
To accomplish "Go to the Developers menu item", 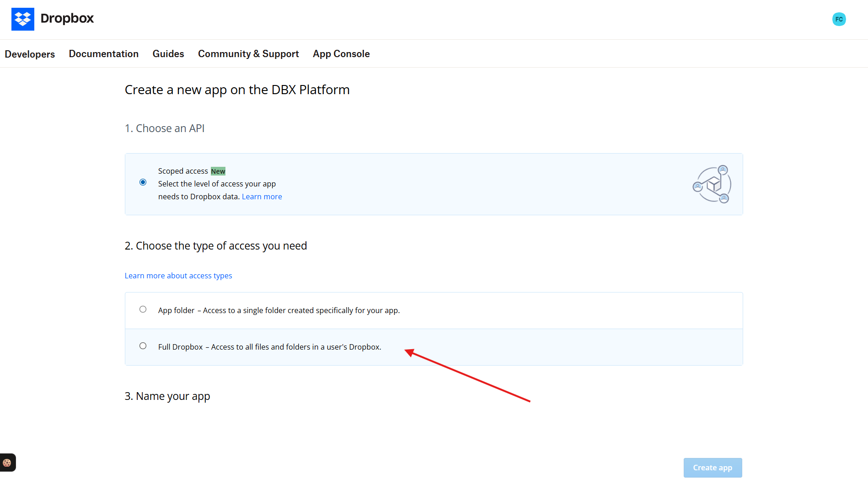I will [30, 54].
